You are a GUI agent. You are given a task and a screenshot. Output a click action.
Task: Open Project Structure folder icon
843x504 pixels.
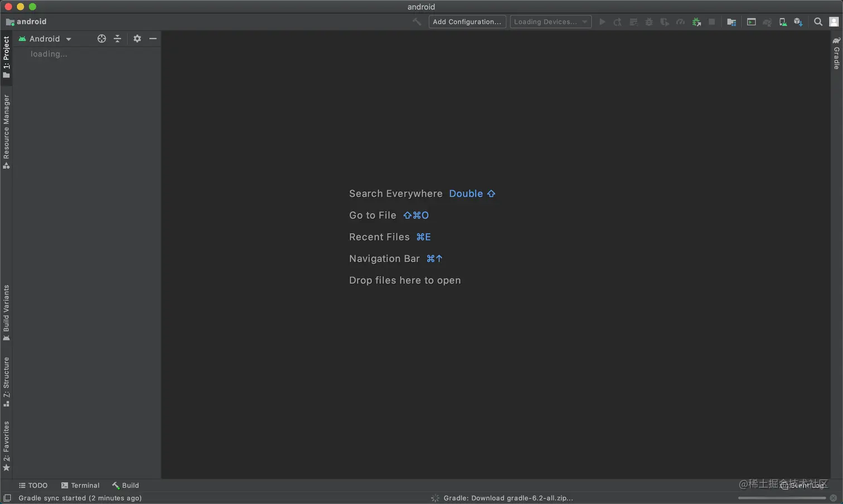click(731, 22)
